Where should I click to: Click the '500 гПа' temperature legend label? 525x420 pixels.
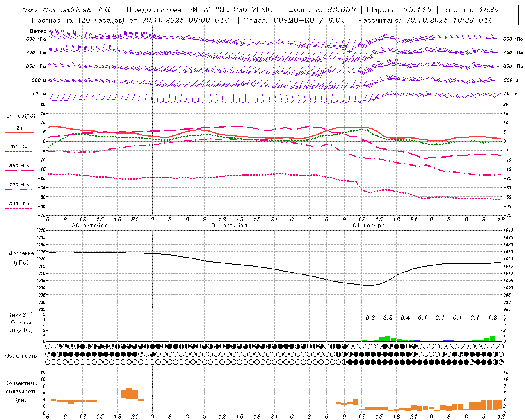click(19, 204)
